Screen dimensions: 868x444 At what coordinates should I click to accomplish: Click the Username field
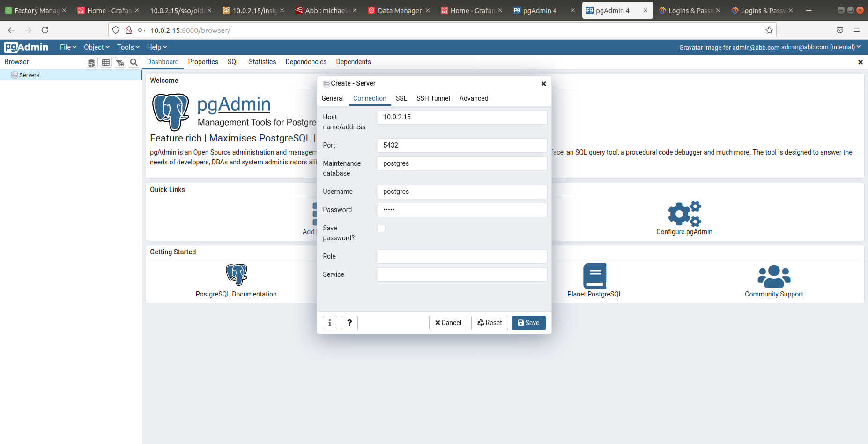point(462,192)
